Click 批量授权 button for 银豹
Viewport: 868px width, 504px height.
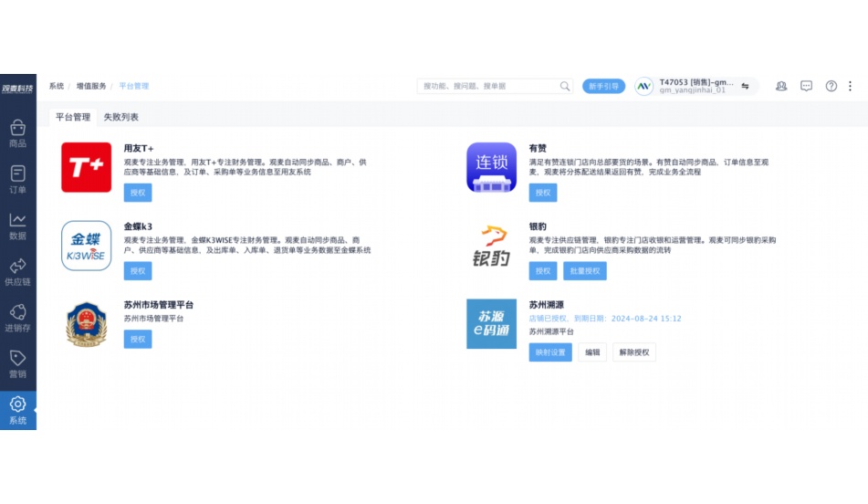584,271
